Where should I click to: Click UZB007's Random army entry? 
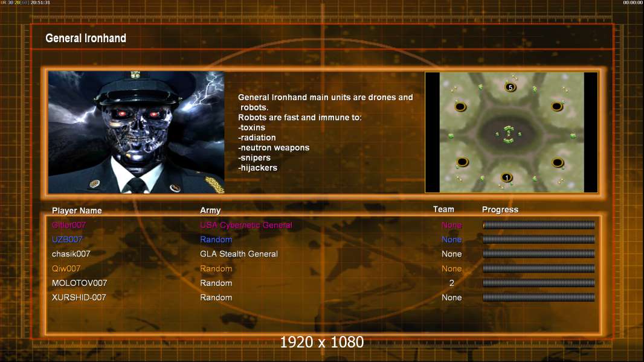point(216,240)
